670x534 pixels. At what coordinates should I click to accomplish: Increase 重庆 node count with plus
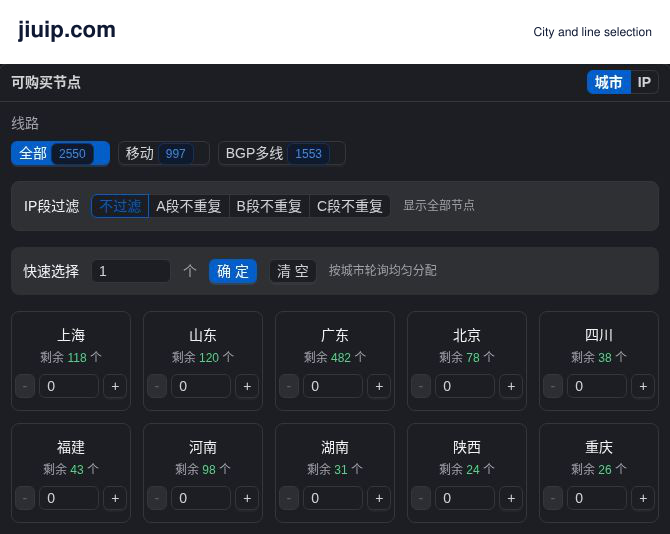(644, 498)
